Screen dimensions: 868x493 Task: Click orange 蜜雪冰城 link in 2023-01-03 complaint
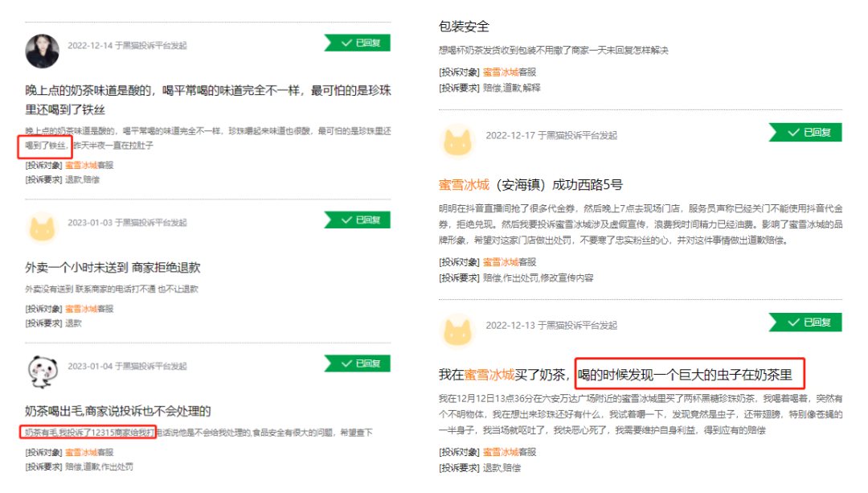pyautogui.click(x=81, y=309)
